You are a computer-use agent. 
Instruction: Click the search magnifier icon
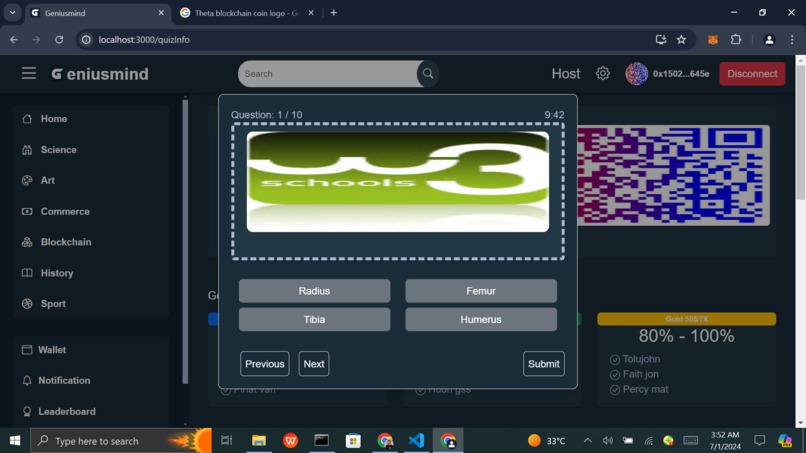tap(428, 74)
